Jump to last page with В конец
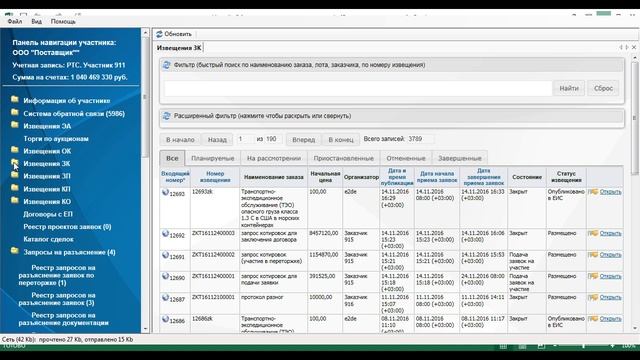Image resolution: width=640 pixels, height=360 pixels. click(x=341, y=140)
